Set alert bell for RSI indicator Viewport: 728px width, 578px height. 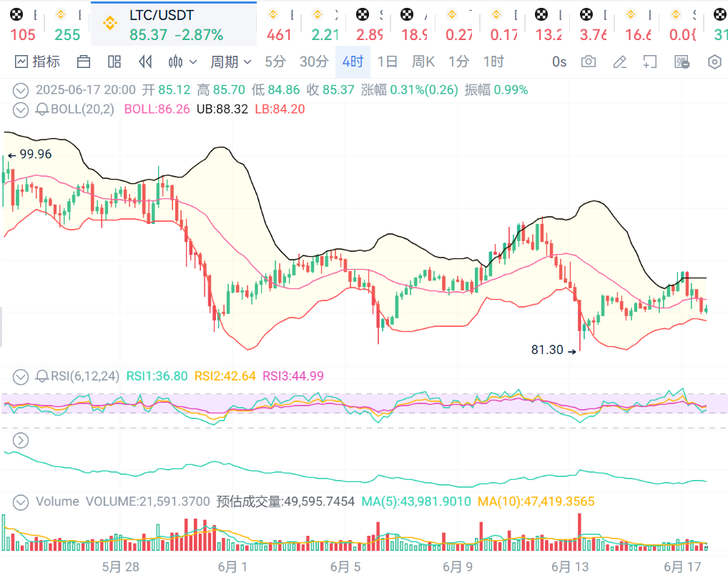tap(42, 376)
